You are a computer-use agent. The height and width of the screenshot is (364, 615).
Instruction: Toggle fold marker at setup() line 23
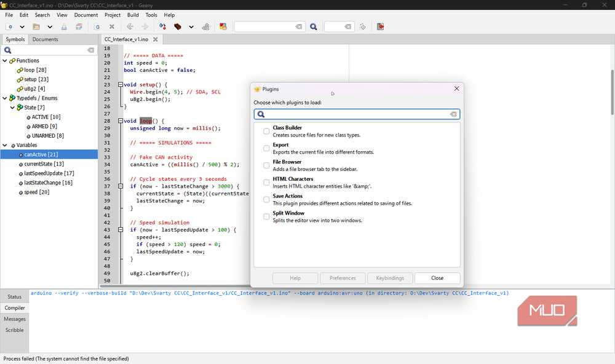(x=121, y=85)
